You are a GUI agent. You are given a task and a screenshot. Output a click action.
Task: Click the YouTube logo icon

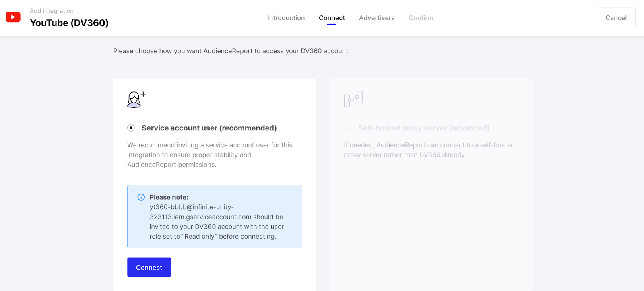[x=13, y=17]
